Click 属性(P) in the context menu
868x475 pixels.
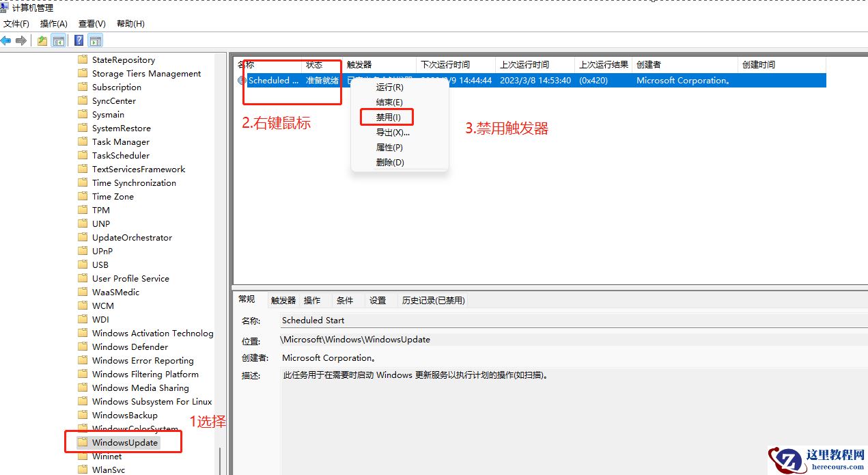389,147
